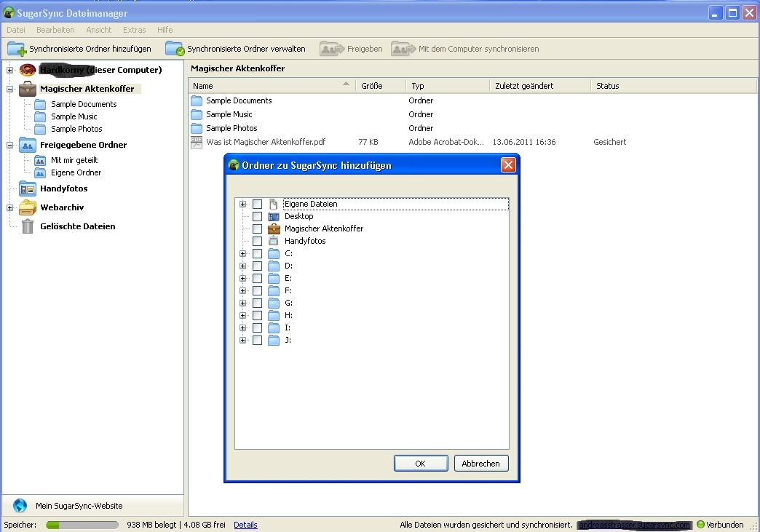The image size is (760, 532).
Task: Click the Zuletzt geändert column header
Action: [x=540, y=86]
